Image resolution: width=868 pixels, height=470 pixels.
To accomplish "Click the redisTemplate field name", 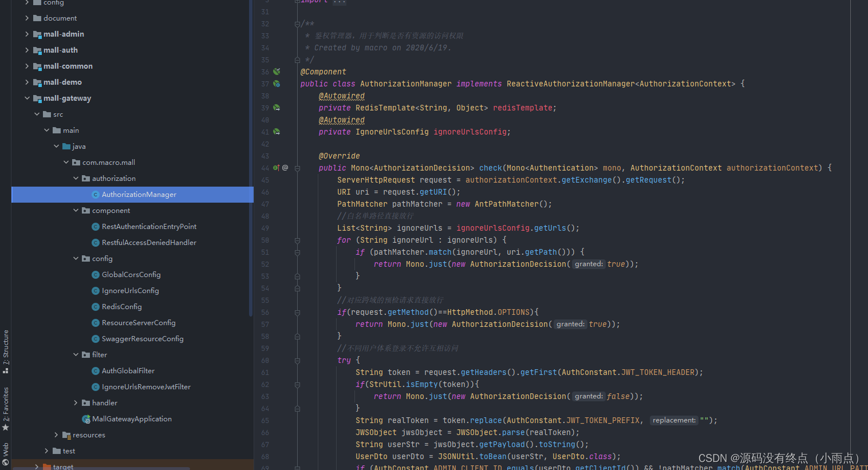I will (522, 108).
